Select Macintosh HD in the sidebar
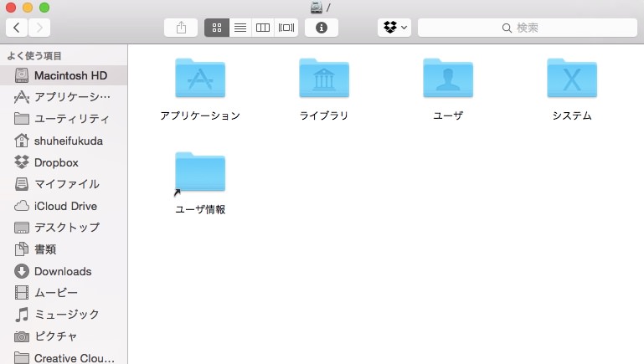The width and height of the screenshot is (644, 364). [64, 75]
